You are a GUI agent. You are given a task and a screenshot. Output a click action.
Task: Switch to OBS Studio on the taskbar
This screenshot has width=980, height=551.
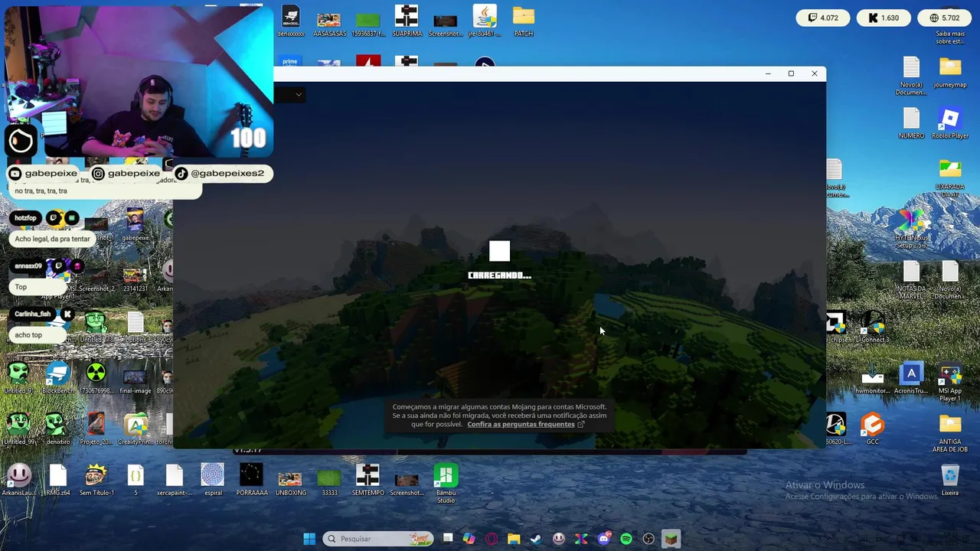point(648,539)
